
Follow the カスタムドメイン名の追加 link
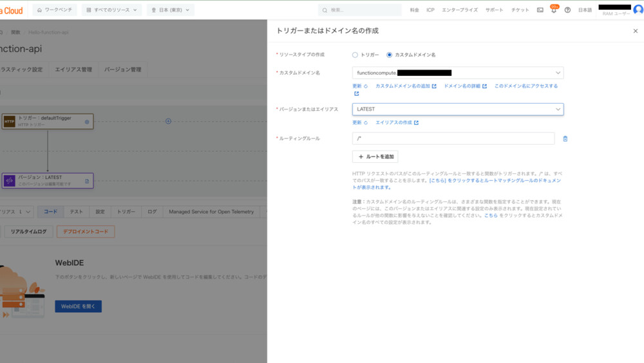(405, 86)
